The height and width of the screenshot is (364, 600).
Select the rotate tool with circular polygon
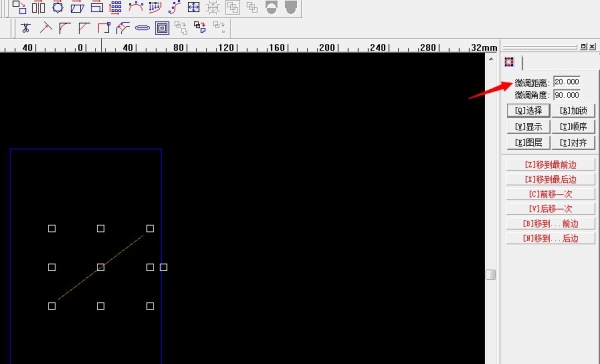tap(58, 7)
